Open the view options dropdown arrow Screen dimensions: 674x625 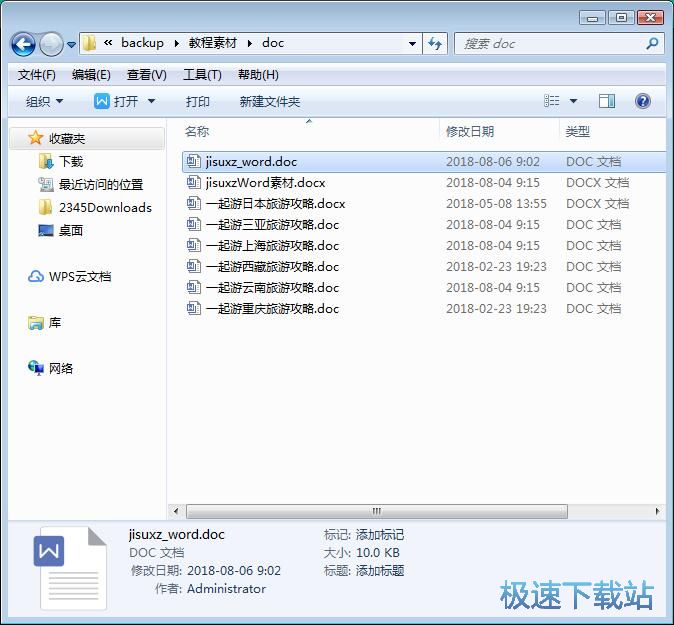pyautogui.click(x=573, y=101)
